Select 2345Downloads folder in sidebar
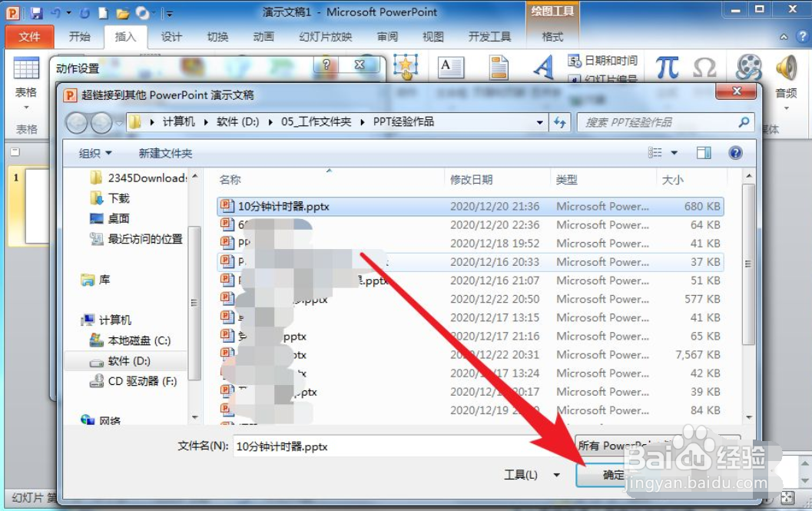This screenshot has height=511, width=812. point(138,178)
